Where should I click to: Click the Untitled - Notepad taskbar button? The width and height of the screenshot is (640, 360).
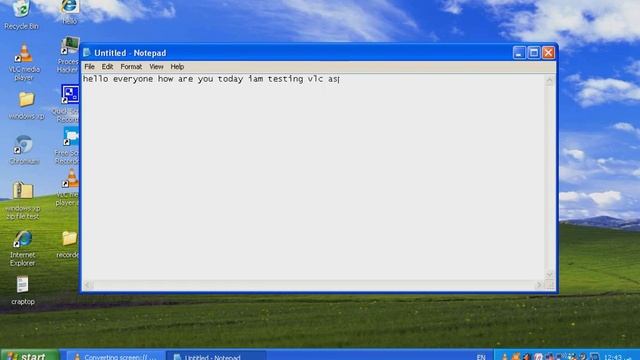coord(216,356)
